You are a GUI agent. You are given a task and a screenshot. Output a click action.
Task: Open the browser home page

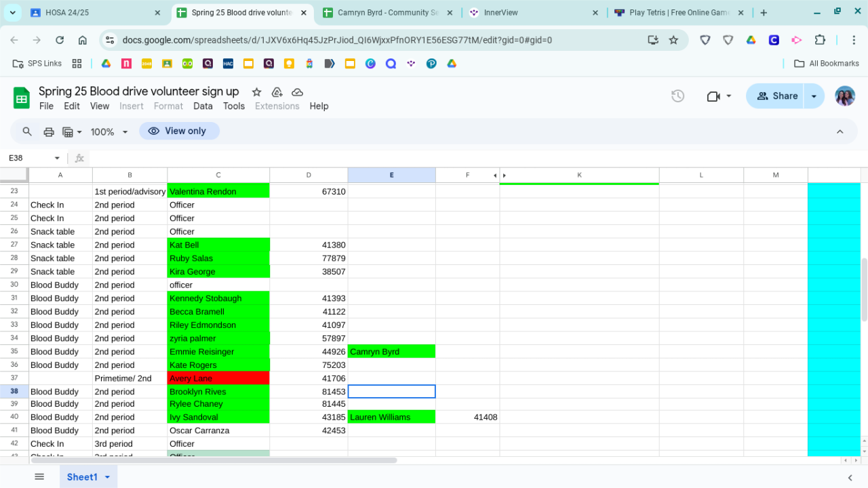[x=83, y=40]
